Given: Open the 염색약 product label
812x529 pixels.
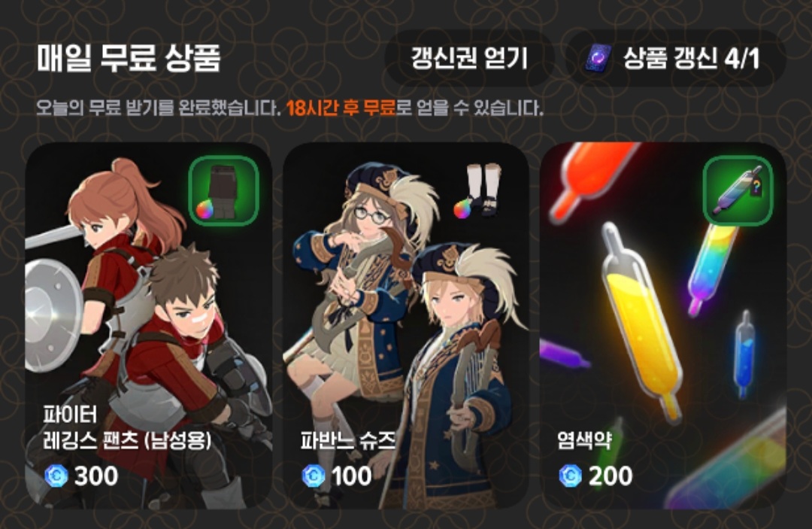Looking at the screenshot, I should 584,440.
